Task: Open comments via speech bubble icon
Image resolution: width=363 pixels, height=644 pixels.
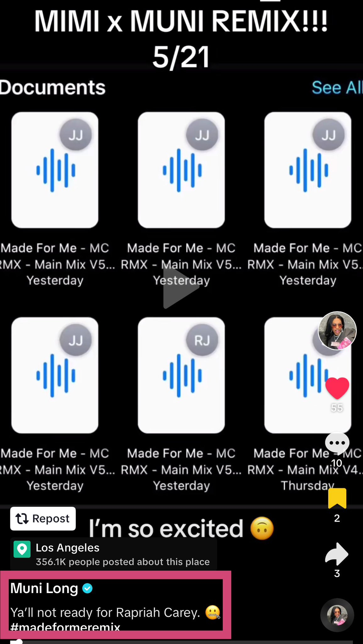Action: point(337,444)
